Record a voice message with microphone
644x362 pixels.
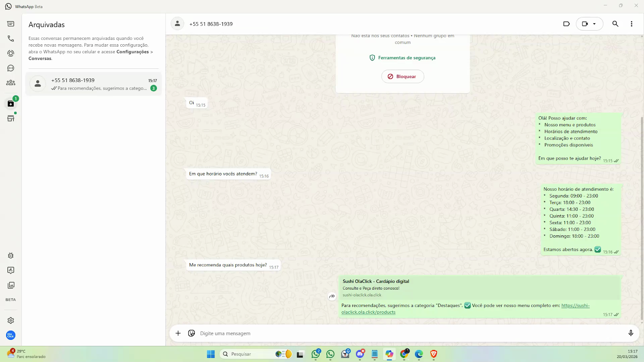[631, 333]
